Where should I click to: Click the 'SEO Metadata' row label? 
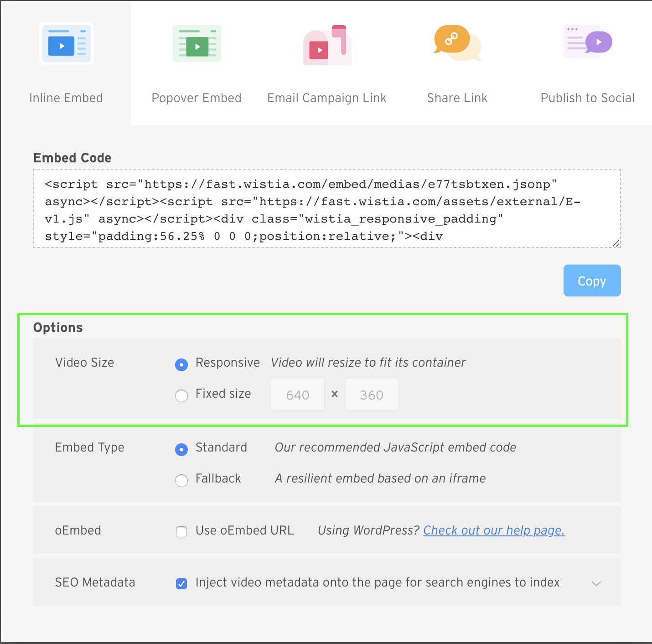(95, 582)
